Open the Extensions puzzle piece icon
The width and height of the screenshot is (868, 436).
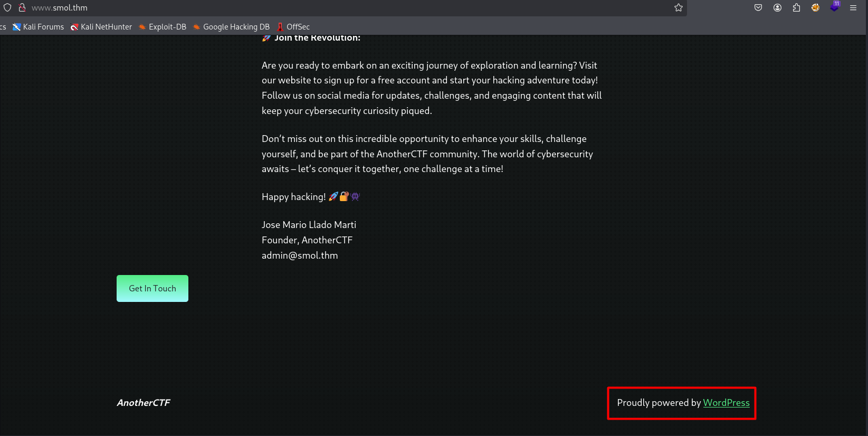click(796, 7)
